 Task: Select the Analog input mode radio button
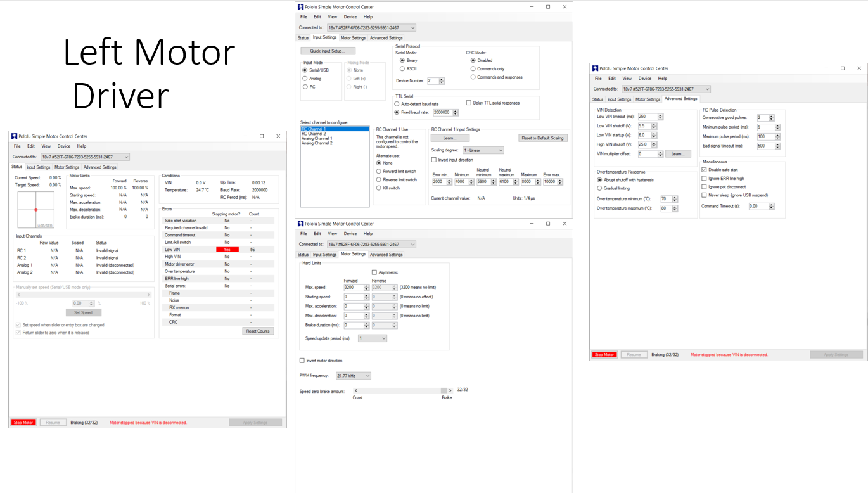click(305, 79)
